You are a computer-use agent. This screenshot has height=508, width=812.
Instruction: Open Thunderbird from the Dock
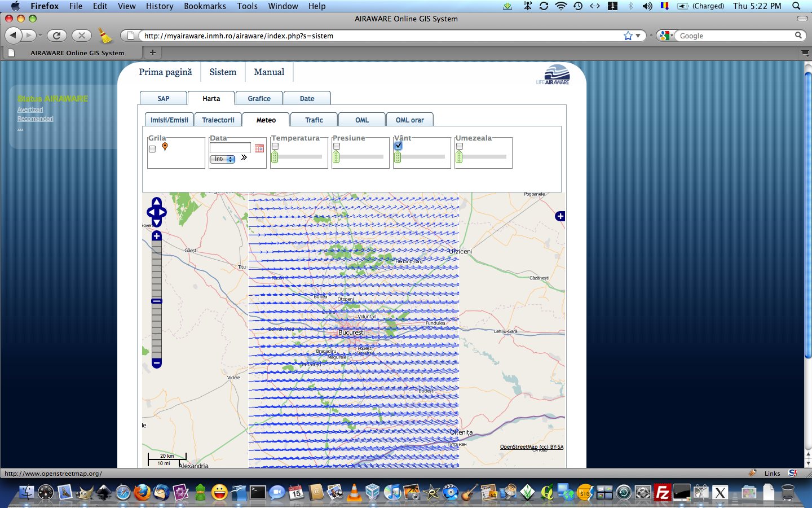click(161, 493)
